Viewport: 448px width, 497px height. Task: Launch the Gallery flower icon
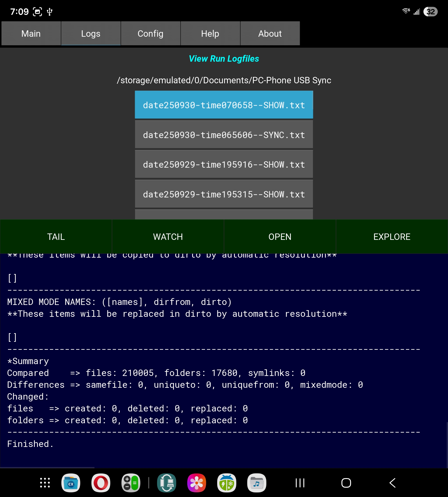(x=196, y=483)
